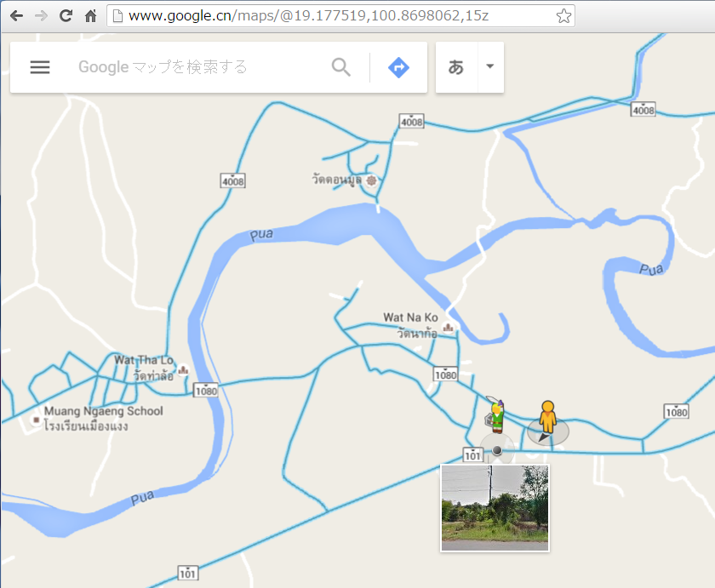The width and height of the screenshot is (715, 588).
Task: Expand the input method dropdown arrow
Action: [490, 66]
